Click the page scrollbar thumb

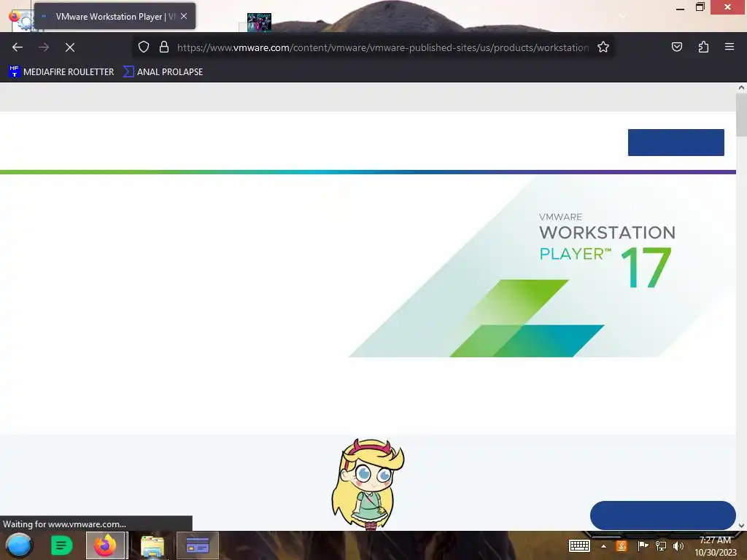click(x=741, y=114)
